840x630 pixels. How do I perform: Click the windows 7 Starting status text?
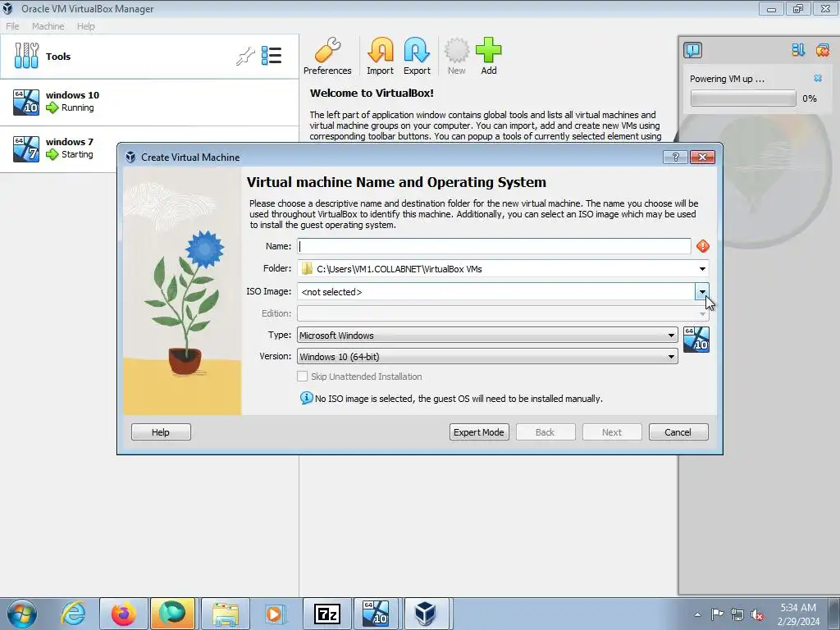coord(77,154)
